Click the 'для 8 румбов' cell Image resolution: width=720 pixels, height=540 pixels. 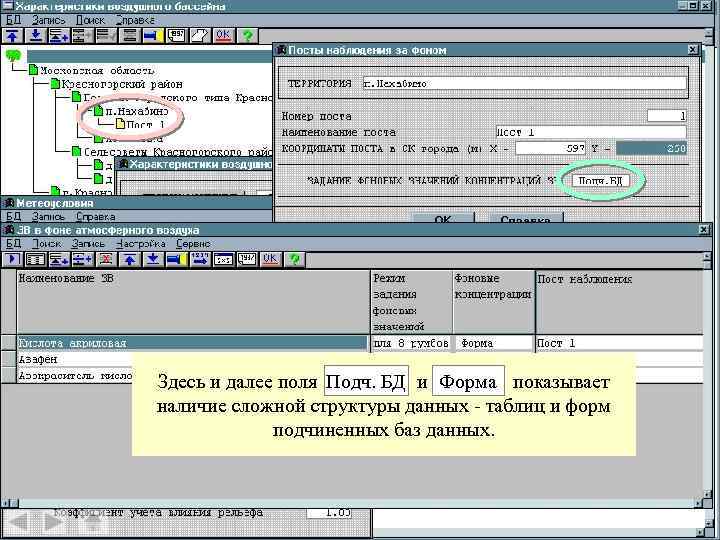tap(411, 343)
